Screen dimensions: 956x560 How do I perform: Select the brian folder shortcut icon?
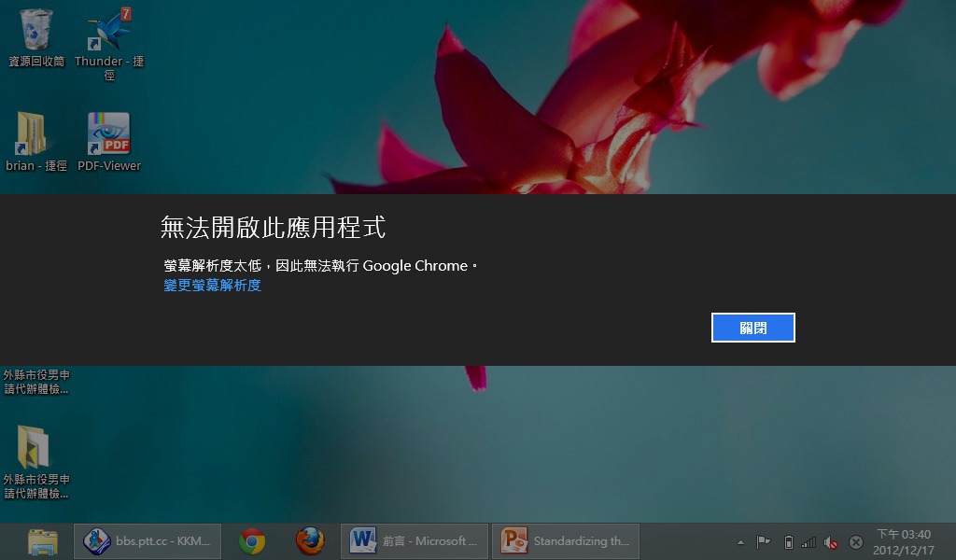(36, 141)
